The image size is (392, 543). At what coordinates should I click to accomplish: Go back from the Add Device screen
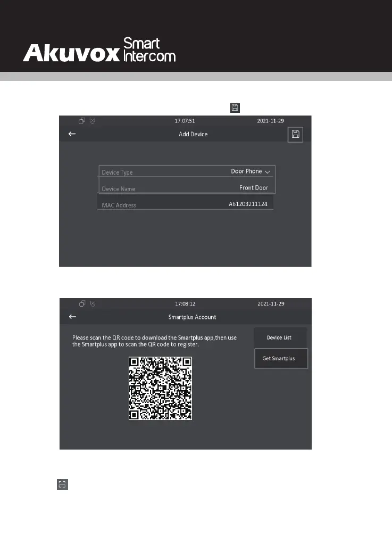click(x=72, y=134)
